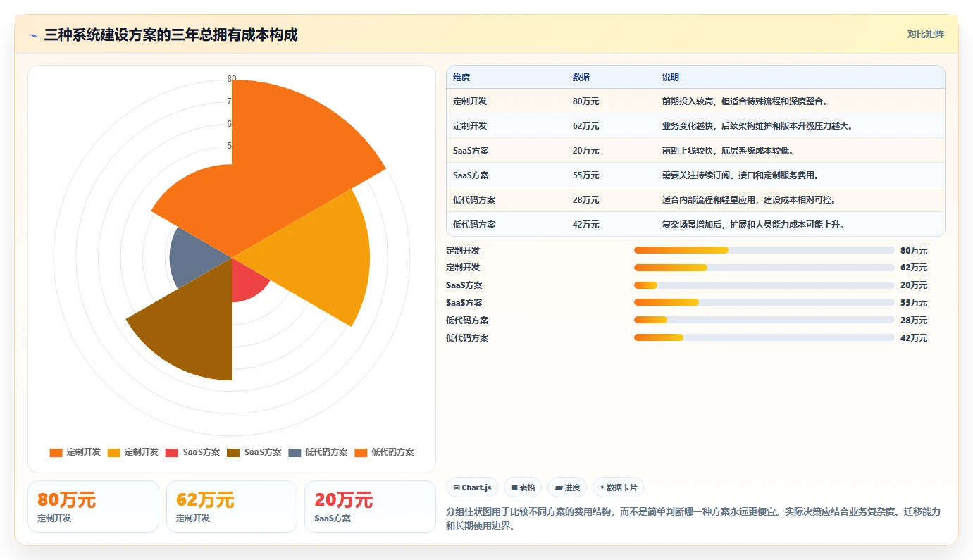The image size is (973, 560).
Task: Click the 数据卡片 chip
Action: tap(619, 487)
